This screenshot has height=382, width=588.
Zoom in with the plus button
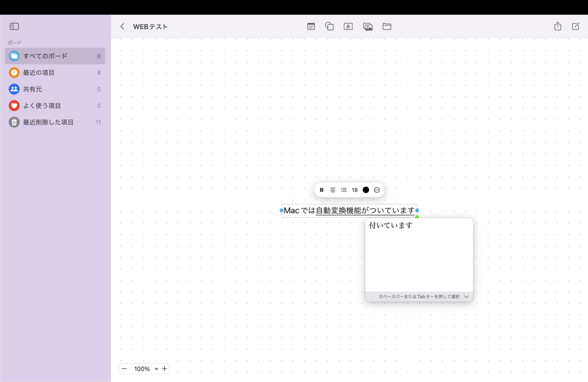[165, 369]
